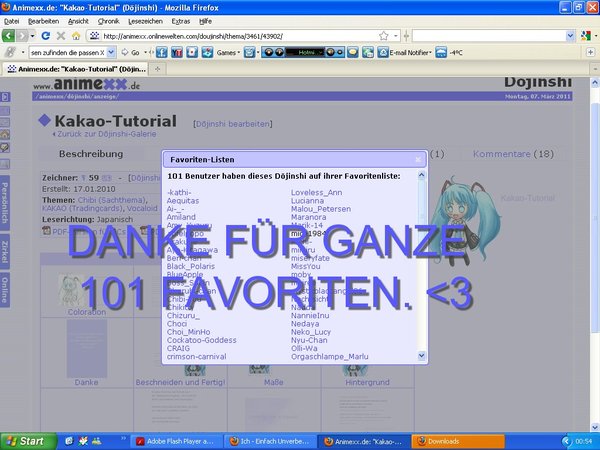600x450 pixels.
Task: Open the browser Home page icon
Action: click(x=76, y=36)
